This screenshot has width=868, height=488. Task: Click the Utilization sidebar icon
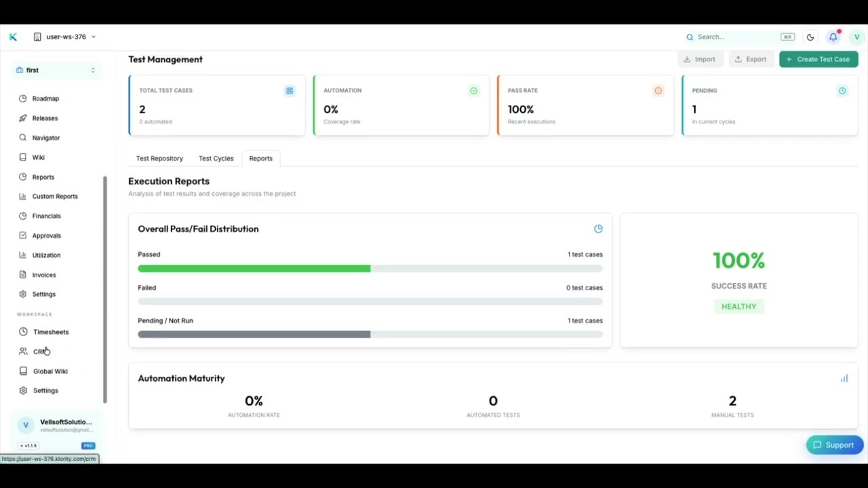pyautogui.click(x=23, y=256)
